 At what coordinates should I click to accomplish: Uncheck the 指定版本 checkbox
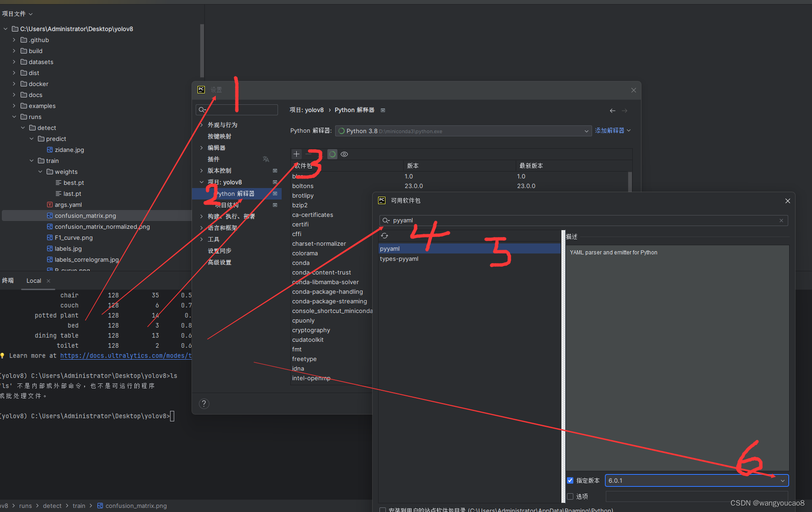(x=570, y=480)
